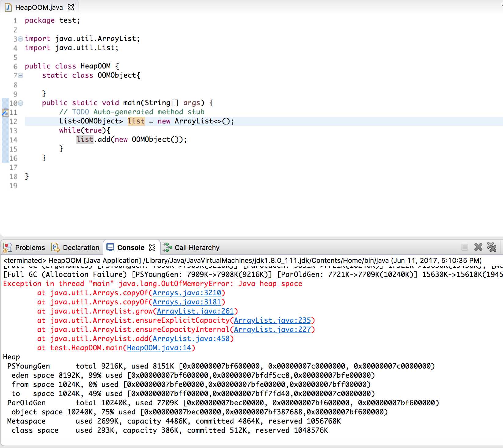Switch to the Console tab

[131, 248]
